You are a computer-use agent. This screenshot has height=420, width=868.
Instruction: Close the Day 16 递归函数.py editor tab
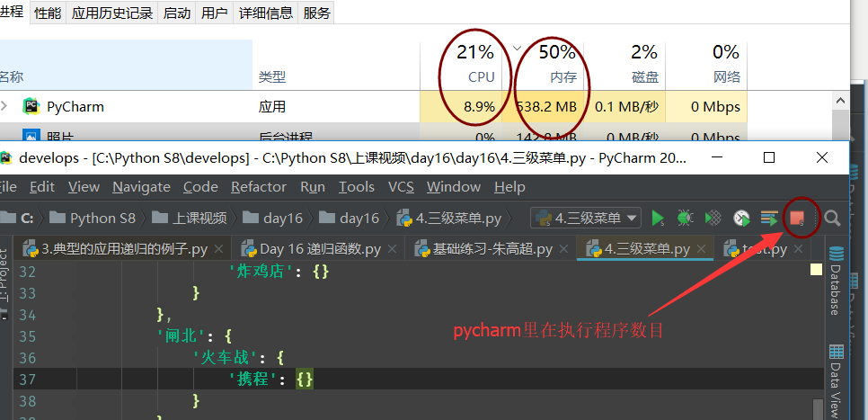point(392,249)
